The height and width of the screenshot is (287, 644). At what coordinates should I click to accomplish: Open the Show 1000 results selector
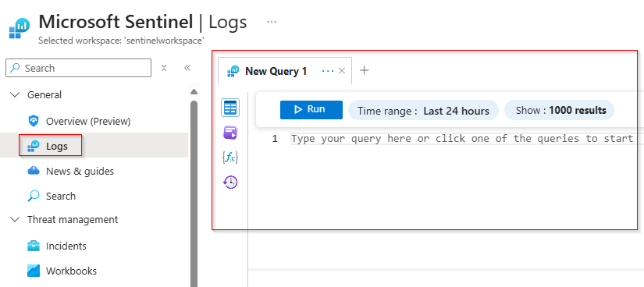coord(559,111)
